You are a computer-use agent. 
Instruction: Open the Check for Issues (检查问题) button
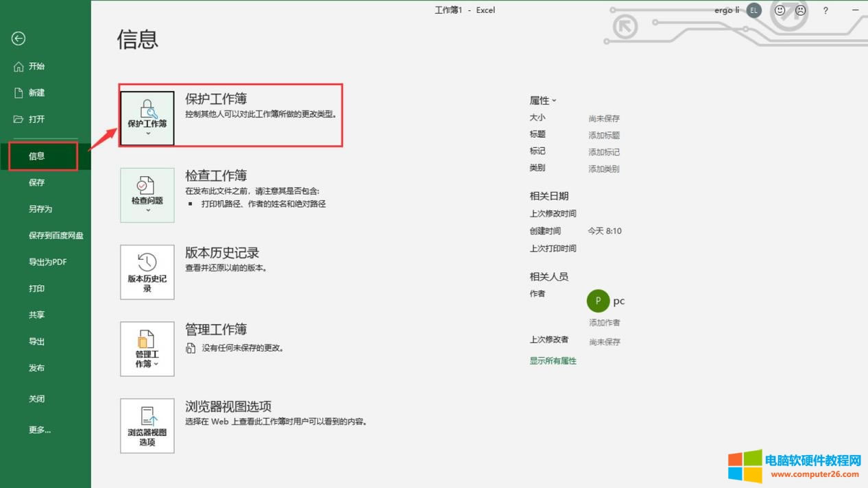pos(147,195)
